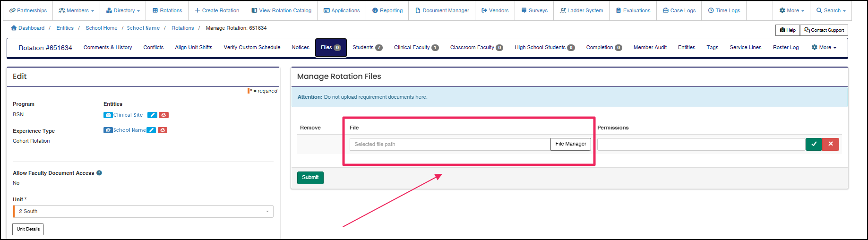The width and height of the screenshot is (868, 240).
Task: Open Rotations from top navigation
Action: [167, 10]
